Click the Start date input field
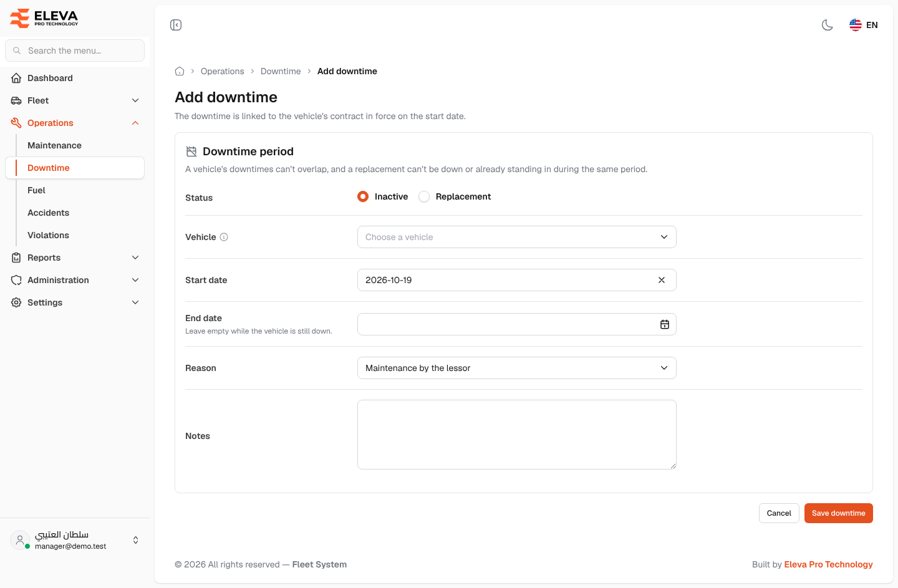 [517, 280]
